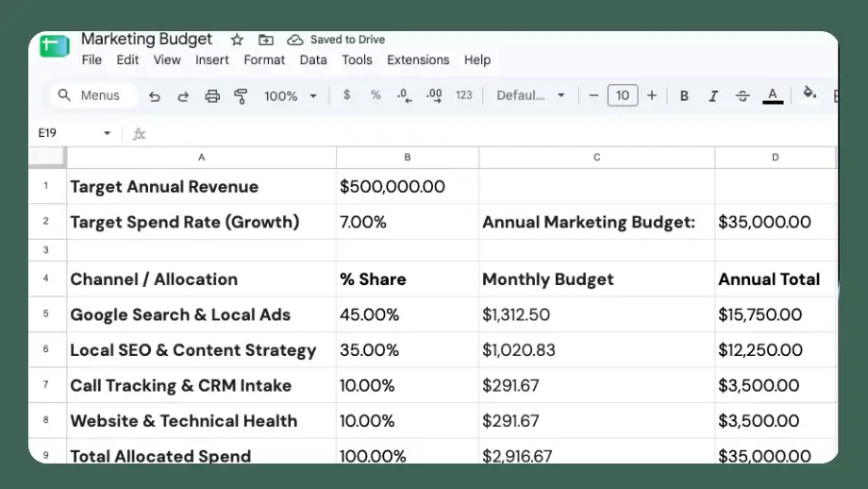
Task: Click the 45.00% cell
Action: pos(408,314)
